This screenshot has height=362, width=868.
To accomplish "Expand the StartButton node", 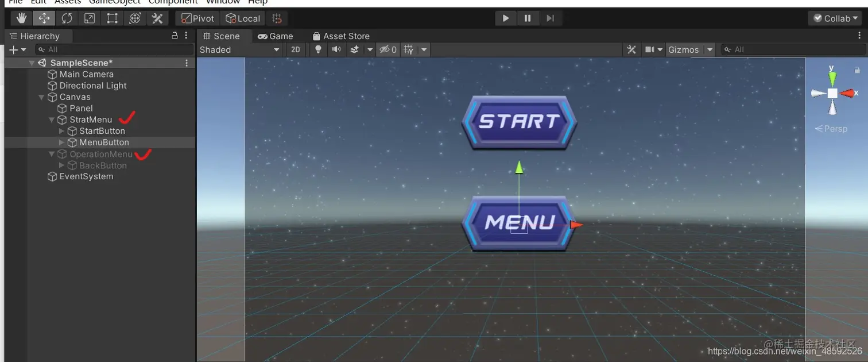I will coord(61,131).
